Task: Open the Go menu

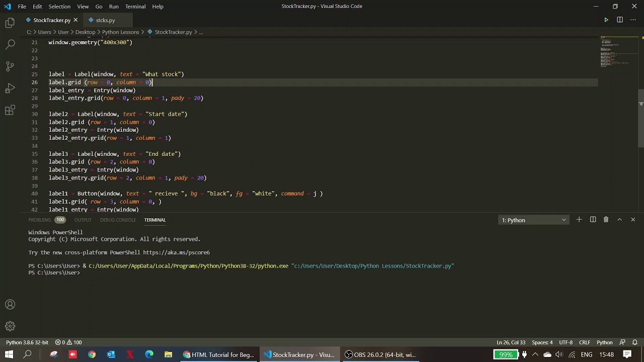Action: (x=99, y=7)
